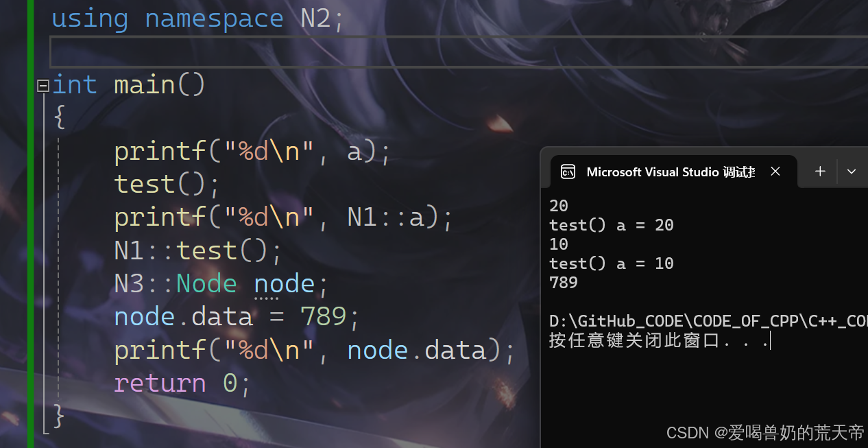Click console output line 'test() a = 20'
The height and width of the screenshot is (448, 868).
pos(612,225)
